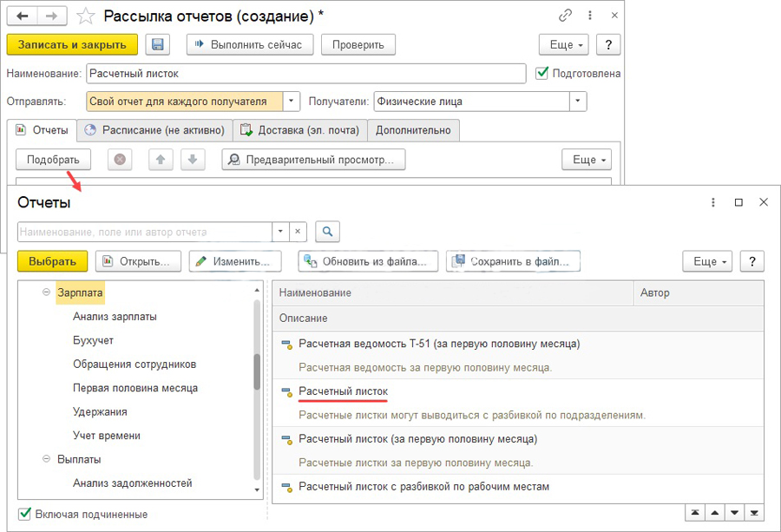Open the Дополнительно tab
This screenshot has height=532, width=781.
click(413, 130)
